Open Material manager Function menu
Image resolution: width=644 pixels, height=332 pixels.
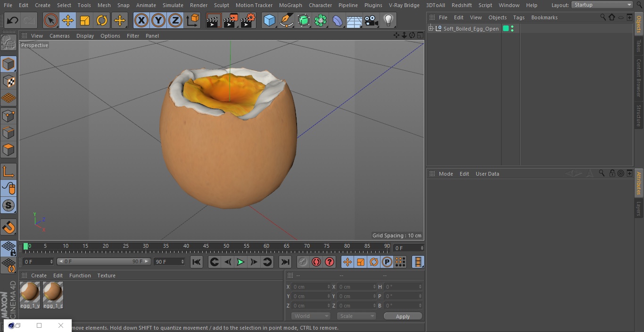pos(80,275)
